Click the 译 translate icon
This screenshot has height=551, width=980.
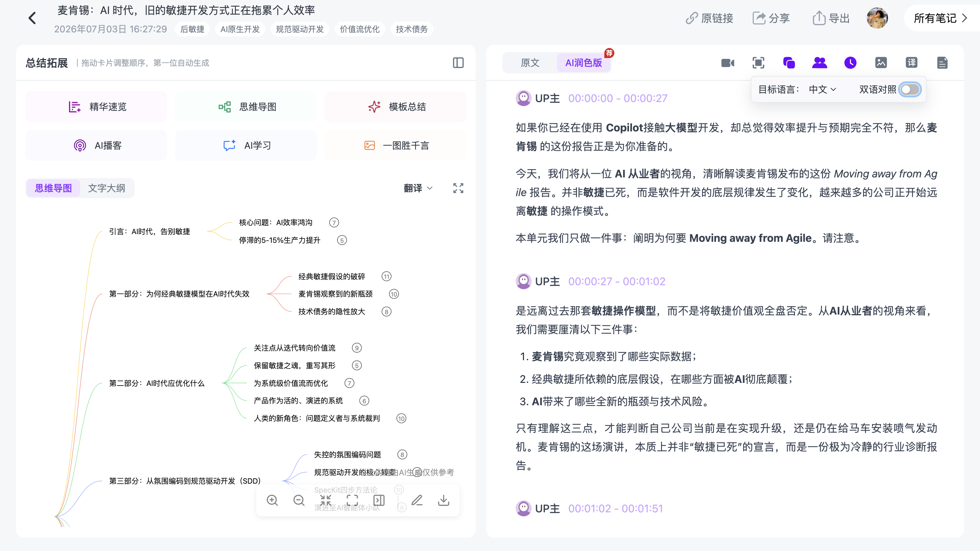tap(912, 63)
